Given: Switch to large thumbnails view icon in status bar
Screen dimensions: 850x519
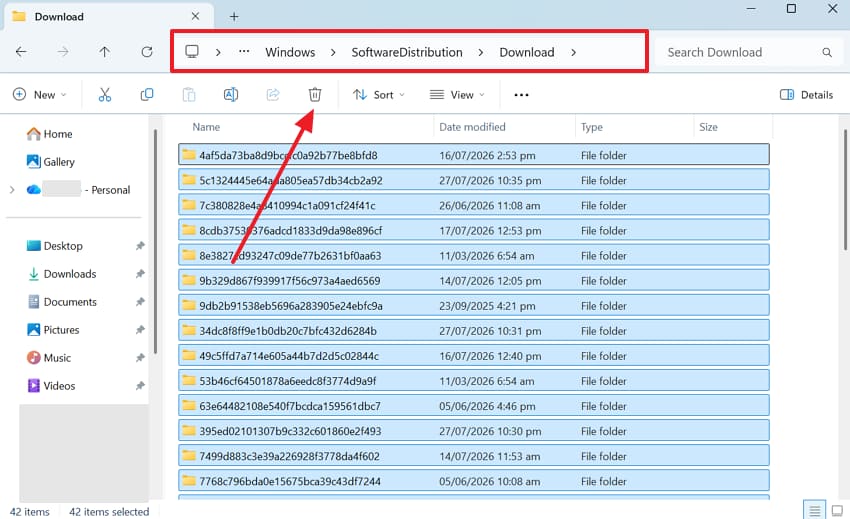Looking at the screenshot, I should click(838, 511).
